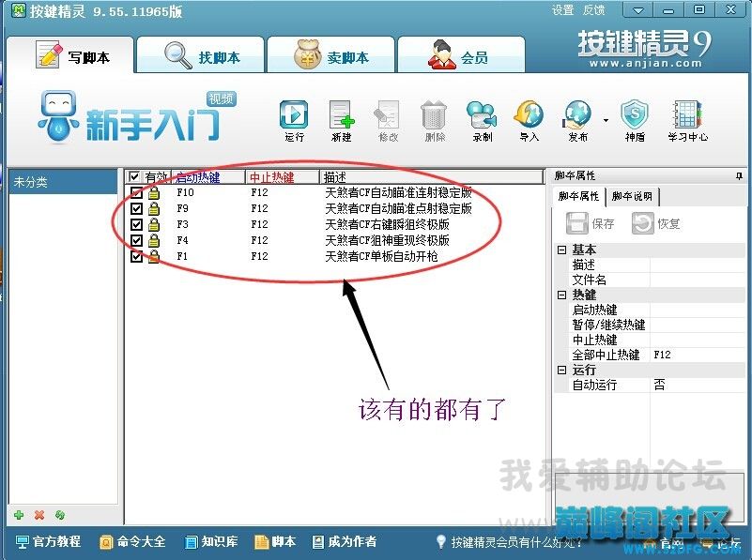Edit the 启动热键 property value

(x=698, y=310)
